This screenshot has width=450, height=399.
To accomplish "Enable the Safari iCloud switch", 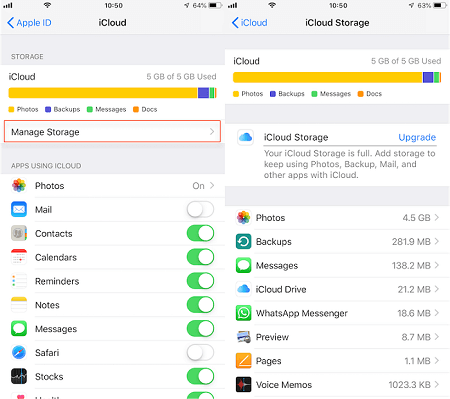I will coord(200,352).
